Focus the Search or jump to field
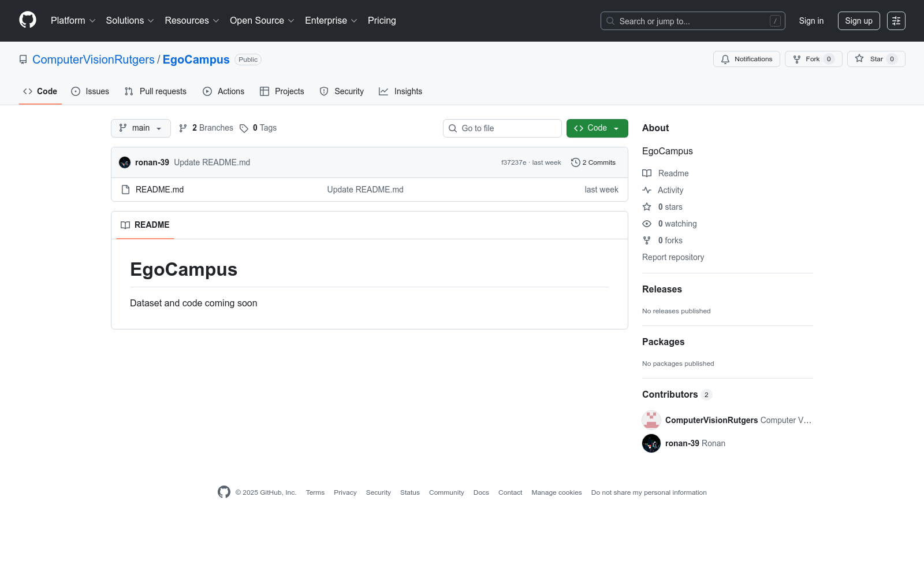924x578 pixels. [693, 21]
